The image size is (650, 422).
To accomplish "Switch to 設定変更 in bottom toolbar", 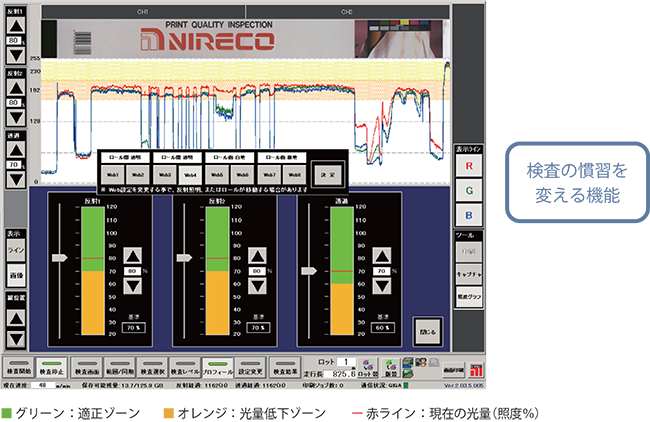I will coord(250,367).
